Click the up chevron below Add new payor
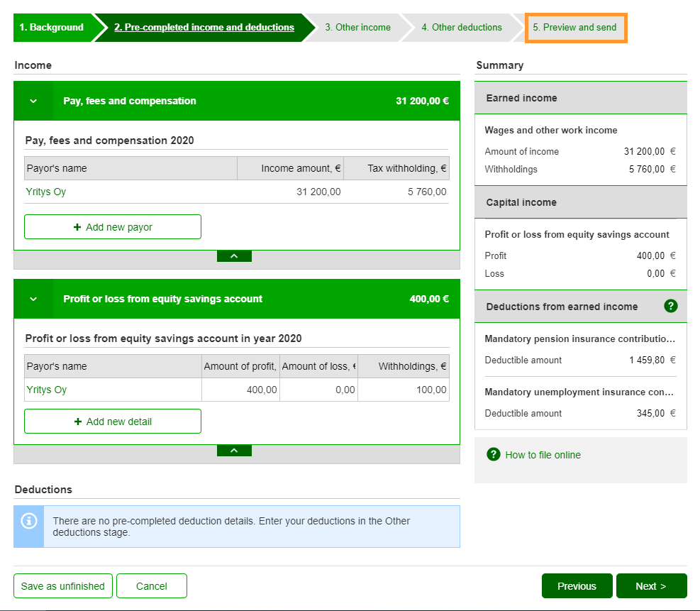 tap(234, 256)
